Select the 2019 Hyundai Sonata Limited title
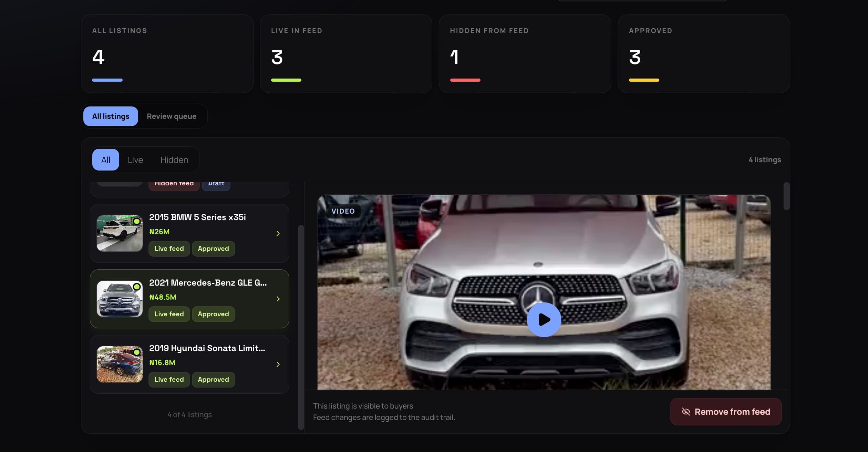The height and width of the screenshot is (452, 868). pos(207,348)
